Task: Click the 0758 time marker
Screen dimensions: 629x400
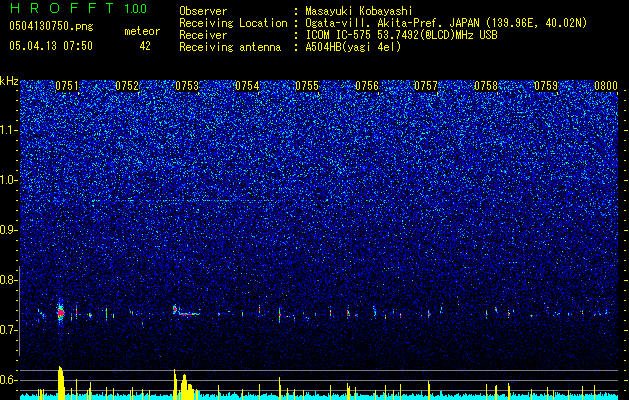Action: click(x=486, y=86)
